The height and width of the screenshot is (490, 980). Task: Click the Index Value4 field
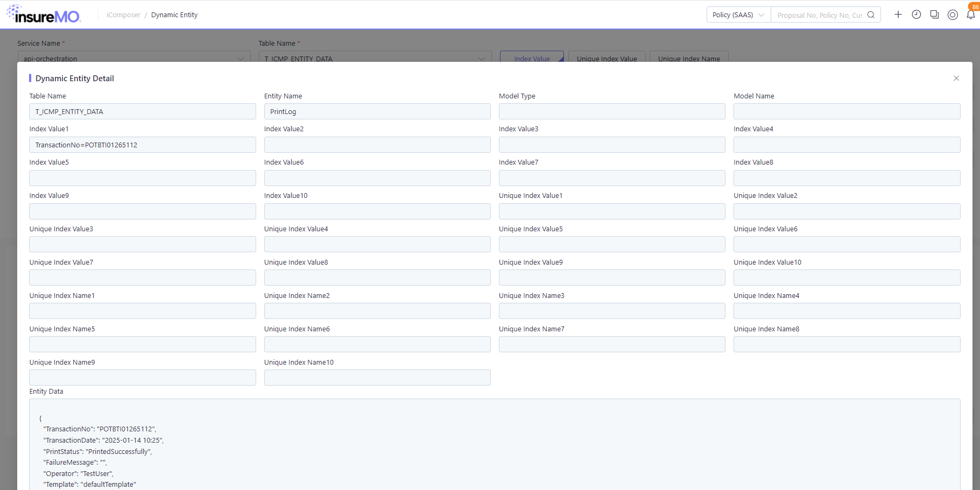click(x=847, y=145)
